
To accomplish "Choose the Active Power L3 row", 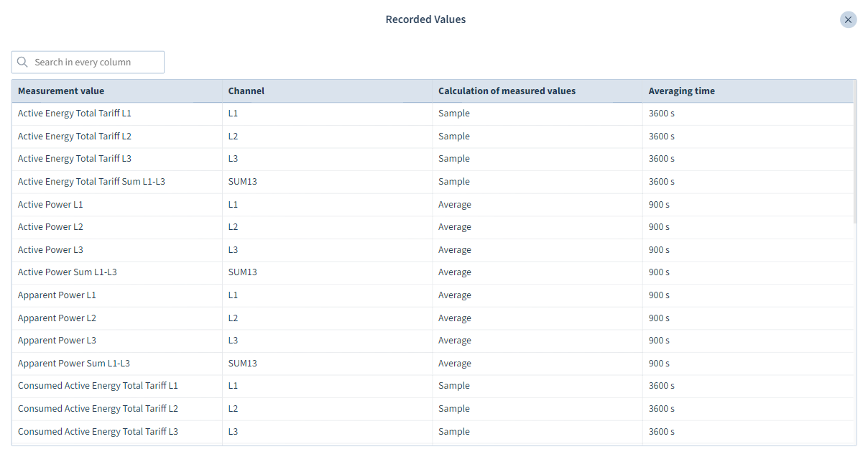I will point(50,250).
